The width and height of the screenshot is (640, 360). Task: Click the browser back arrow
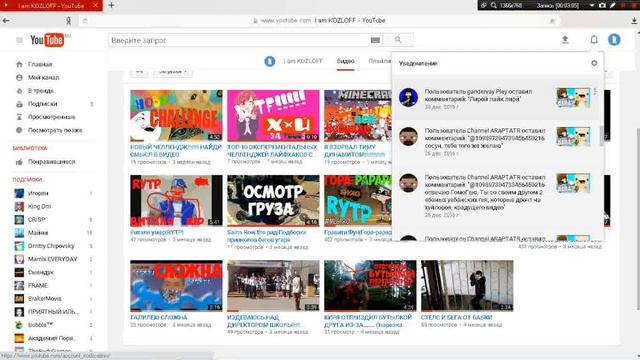pyautogui.click(x=6, y=20)
